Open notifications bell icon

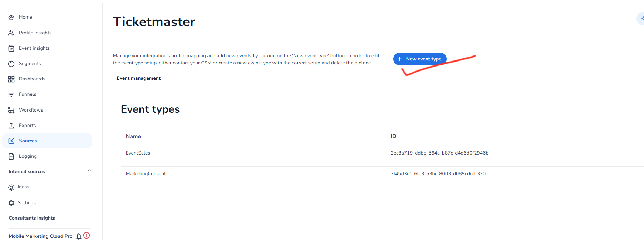[79, 236]
